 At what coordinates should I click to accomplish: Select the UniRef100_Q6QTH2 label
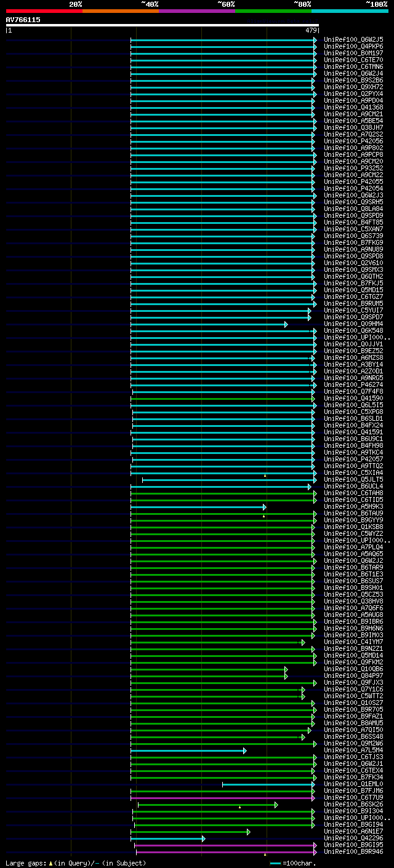[353, 277]
